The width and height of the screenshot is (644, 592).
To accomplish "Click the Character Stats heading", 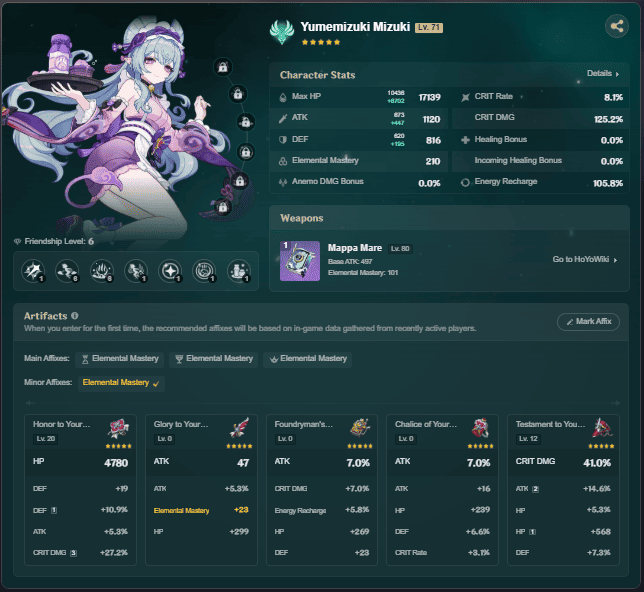I will [x=317, y=75].
